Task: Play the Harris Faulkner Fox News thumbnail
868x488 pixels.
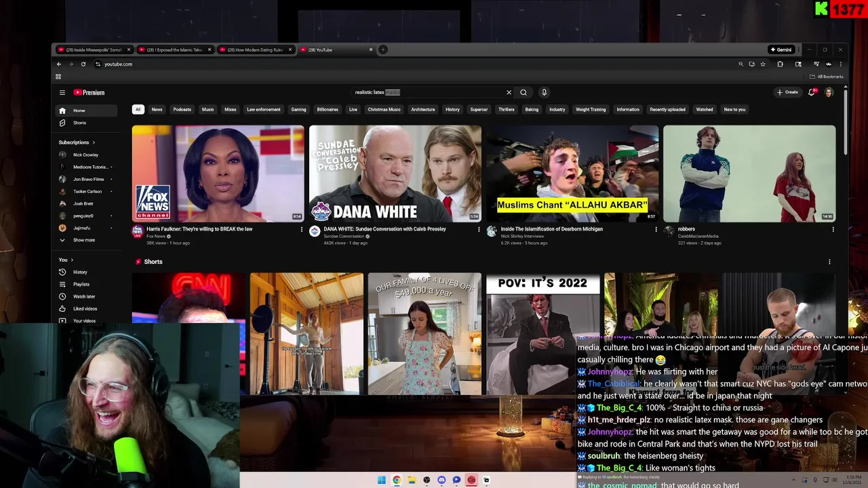Action: 218,174
